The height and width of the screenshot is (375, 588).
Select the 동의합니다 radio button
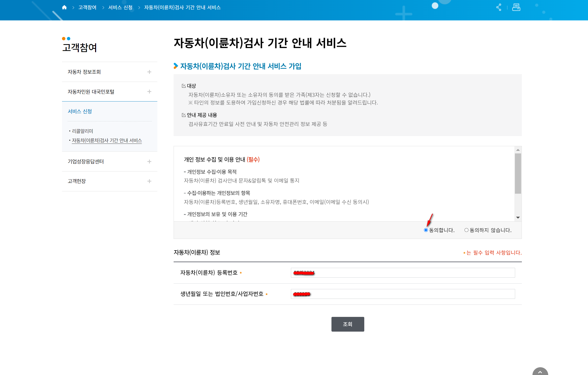[426, 230]
